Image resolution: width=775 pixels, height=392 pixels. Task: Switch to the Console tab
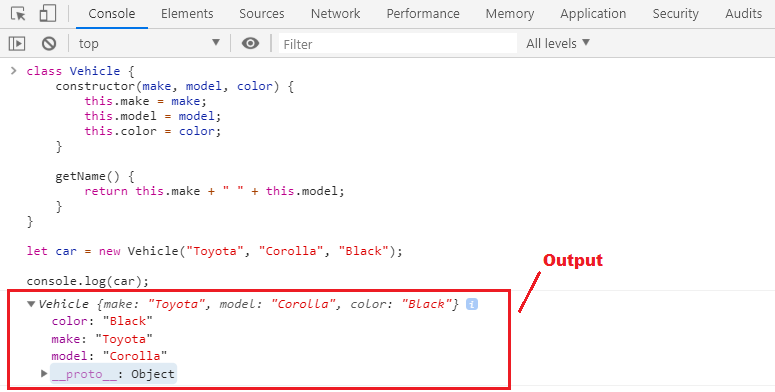click(x=112, y=14)
